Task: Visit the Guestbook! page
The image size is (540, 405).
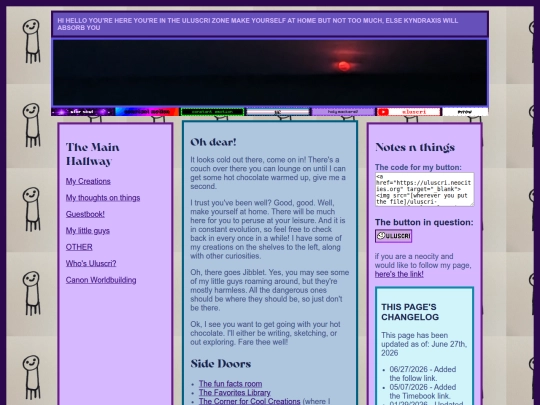Action: [85, 214]
